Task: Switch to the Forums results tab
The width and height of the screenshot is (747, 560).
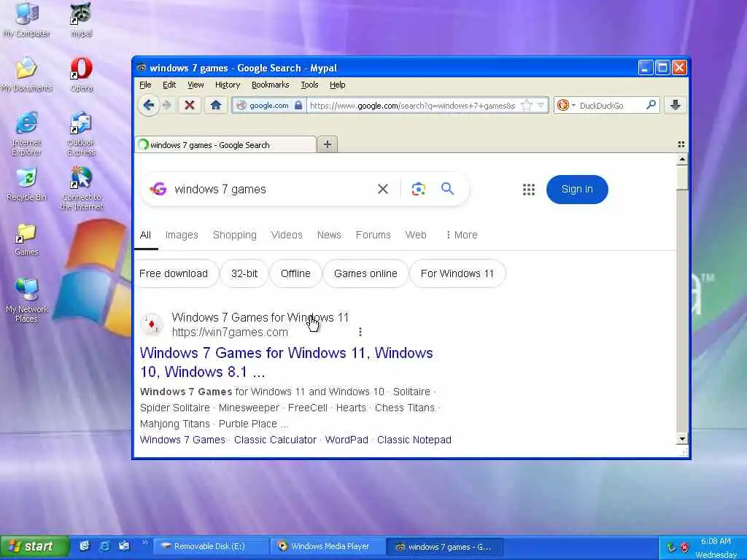Action: [x=373, y=235]
